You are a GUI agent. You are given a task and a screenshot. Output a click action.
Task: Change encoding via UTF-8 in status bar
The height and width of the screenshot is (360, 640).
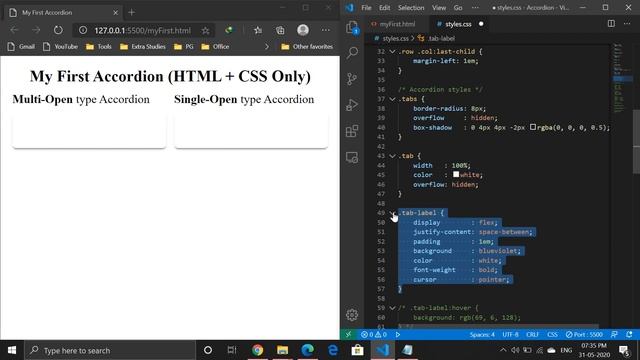coord(510,334)
